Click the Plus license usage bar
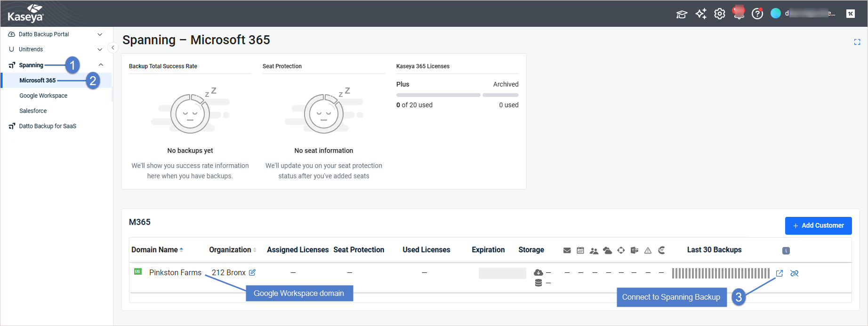 (438, 95)
